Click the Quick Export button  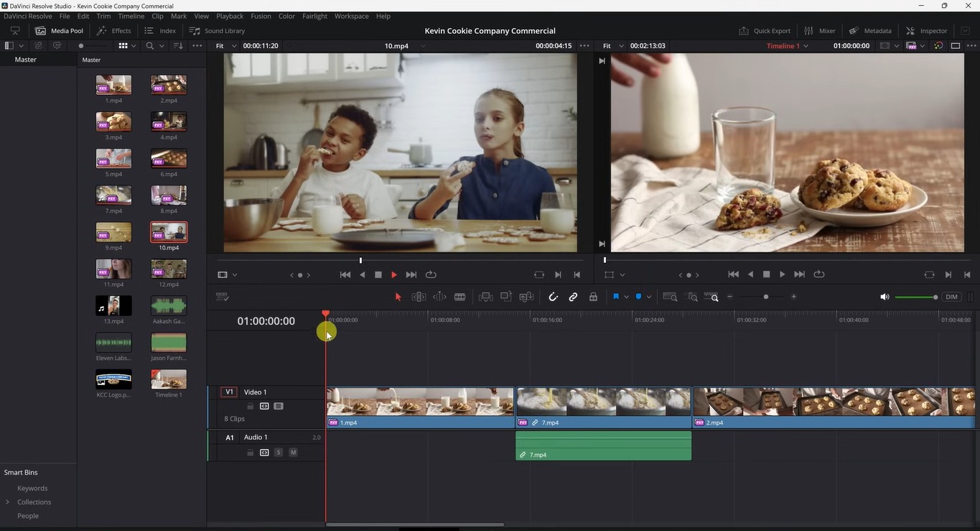(x=765, y=31)
